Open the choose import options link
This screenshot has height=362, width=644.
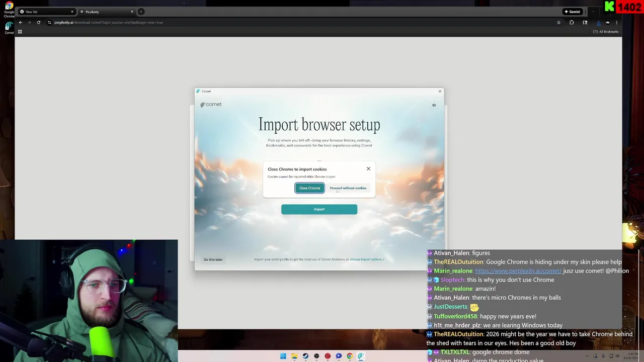pyautogui.click(x=367, y=259)
